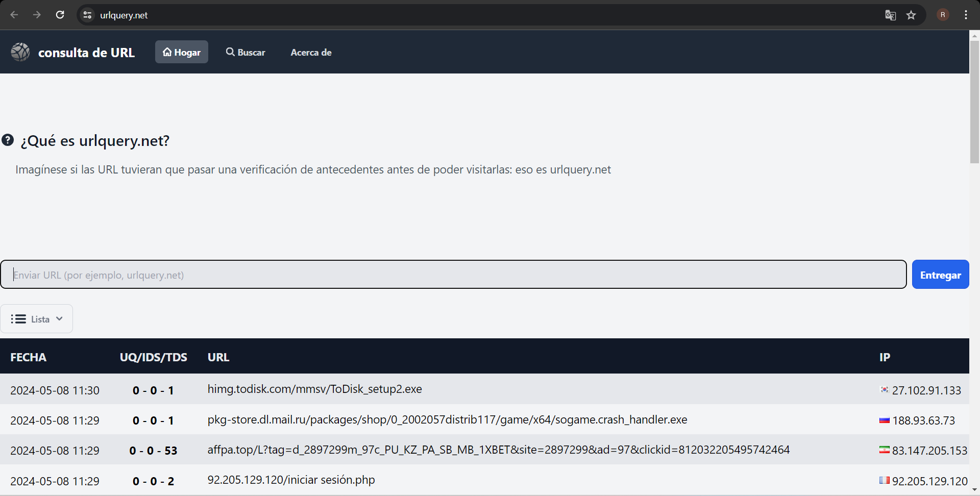The image size is (980, 496).
Task: Click the magnifier icon beside Buscar
Action: 231,52
